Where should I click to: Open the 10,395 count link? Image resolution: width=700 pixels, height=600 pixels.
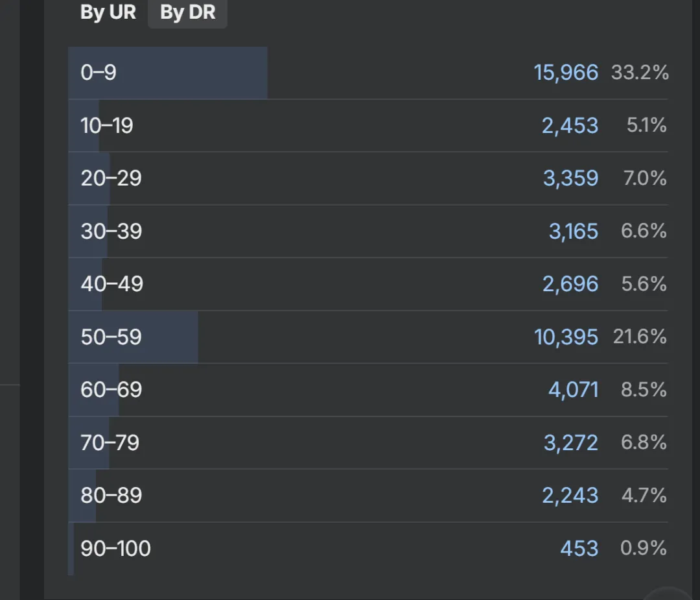tap(566, 337)
